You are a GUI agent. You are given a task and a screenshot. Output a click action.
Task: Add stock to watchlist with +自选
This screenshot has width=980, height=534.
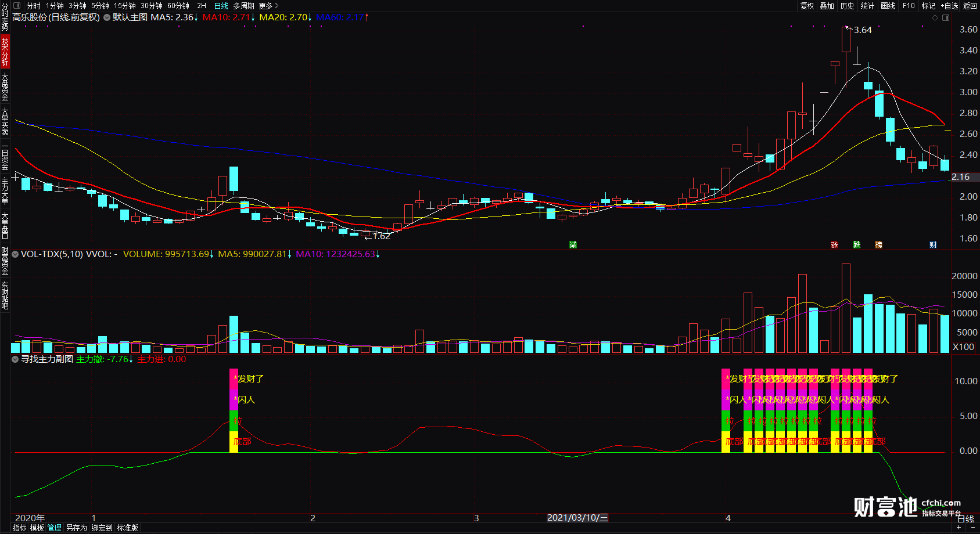(x=949, y=5)
